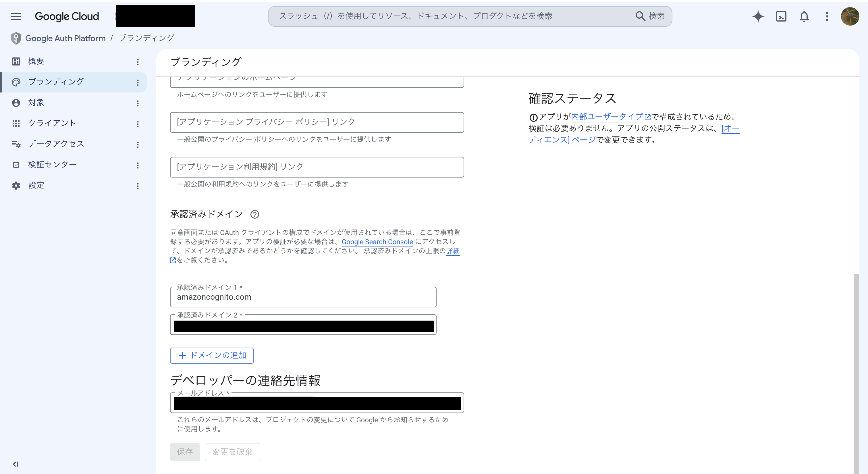
Task: Open the main navigation hamburger menu
Action: point(16,16)
